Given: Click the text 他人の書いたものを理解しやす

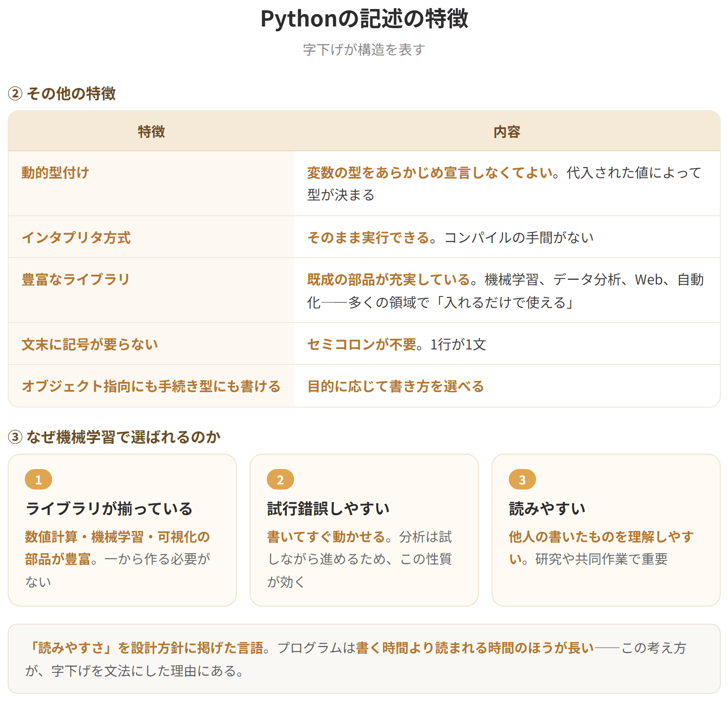Looking at the screenshot, I should 601,537.
